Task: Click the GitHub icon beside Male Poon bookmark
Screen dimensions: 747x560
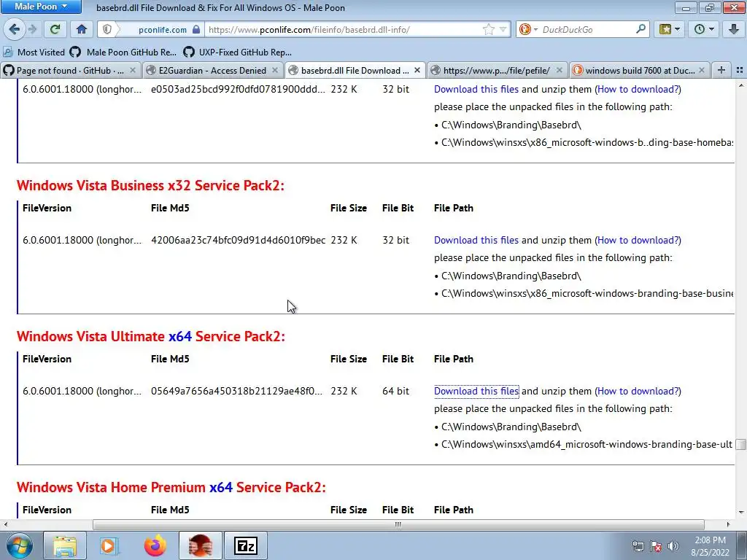Action: click(75, 52)
